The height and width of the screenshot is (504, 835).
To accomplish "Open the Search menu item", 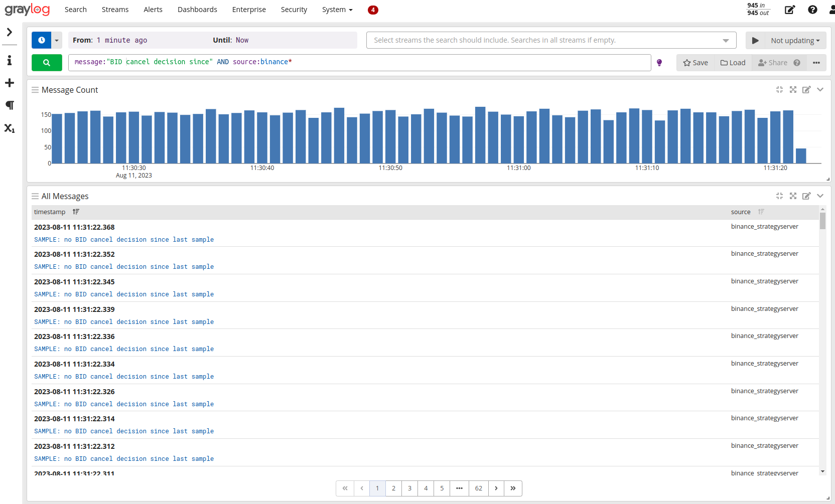I will click(76, 10).
